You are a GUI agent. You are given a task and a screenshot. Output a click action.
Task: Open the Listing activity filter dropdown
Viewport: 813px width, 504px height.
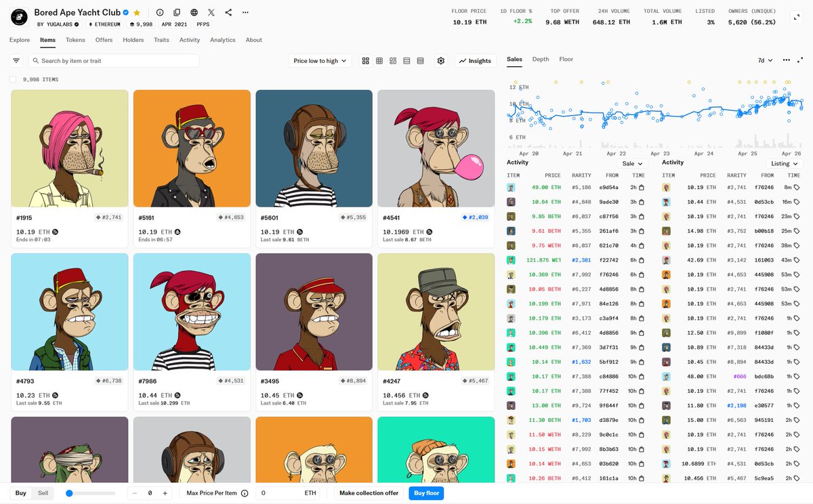(x=785, y=163)
